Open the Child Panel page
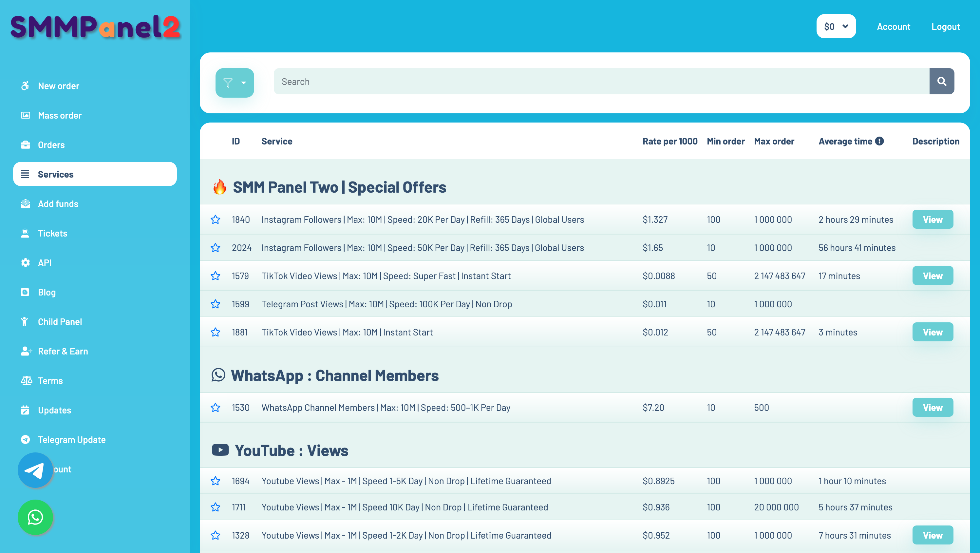 click(60, 322)
